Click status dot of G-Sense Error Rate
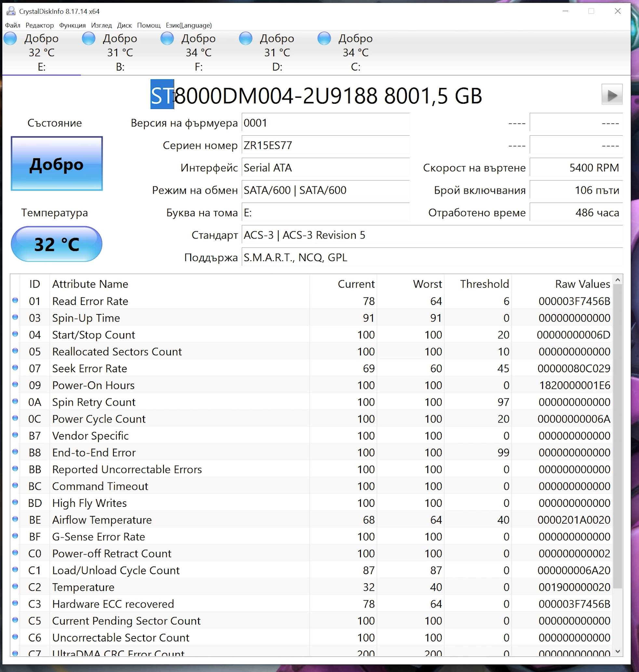Image resolution: width=639 pixels, height=672 pixels. click(x=15, y=535)
